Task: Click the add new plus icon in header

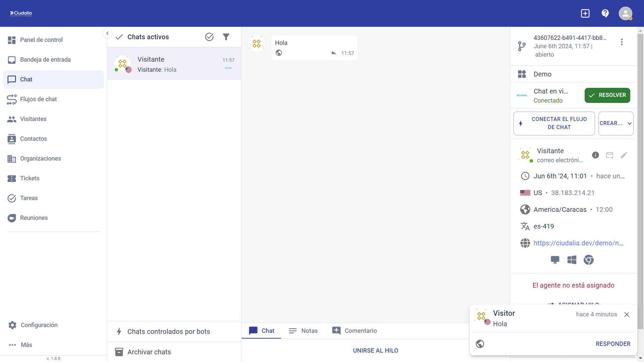Action: (585, 13)
